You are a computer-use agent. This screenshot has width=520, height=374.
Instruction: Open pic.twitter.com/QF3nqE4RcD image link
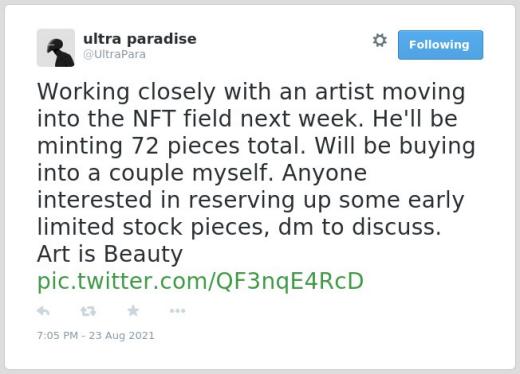pos(200,281)
